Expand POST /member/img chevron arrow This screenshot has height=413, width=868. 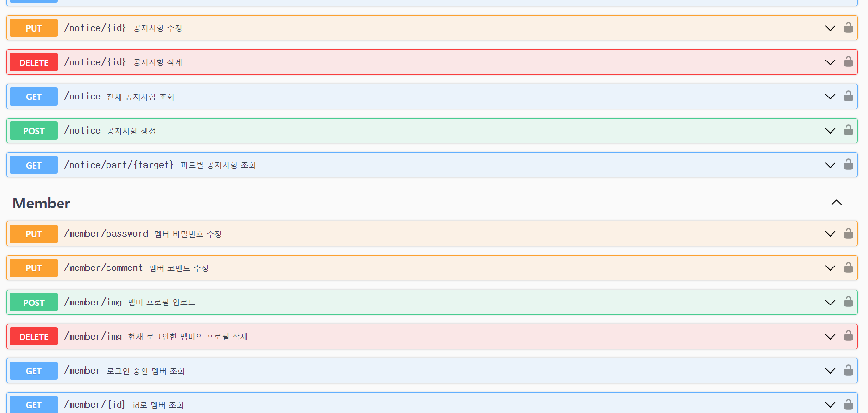(830, 303)
